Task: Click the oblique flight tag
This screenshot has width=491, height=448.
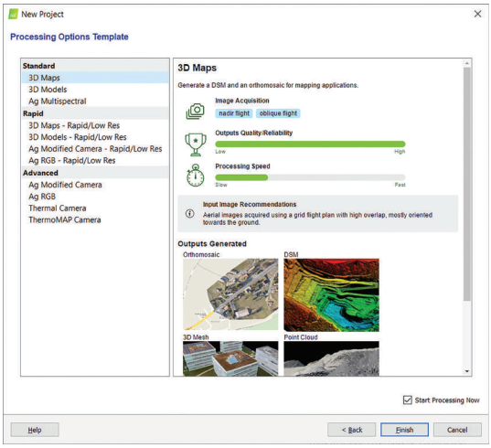Action: point(278,113)
